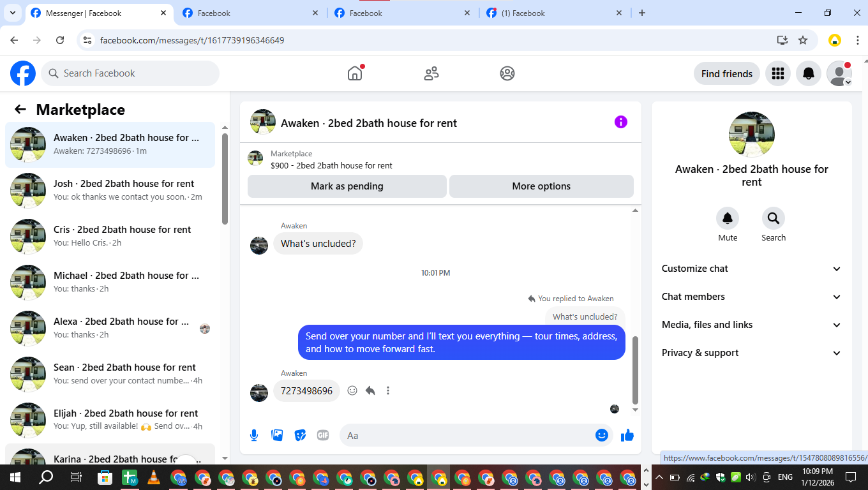This screenshot has height=490, width=868.
Task: Open the Facebook home icon
Action: click(355, 73)
